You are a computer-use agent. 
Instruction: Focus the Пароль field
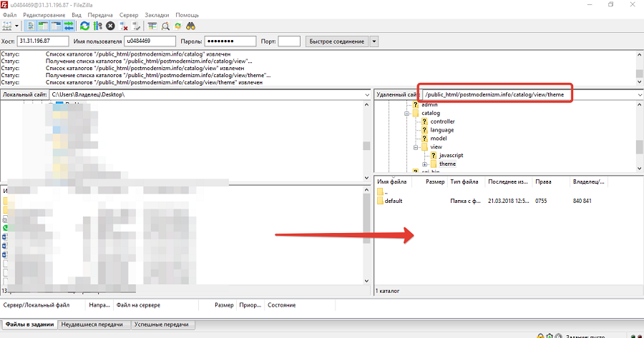(x=230, y=41)
